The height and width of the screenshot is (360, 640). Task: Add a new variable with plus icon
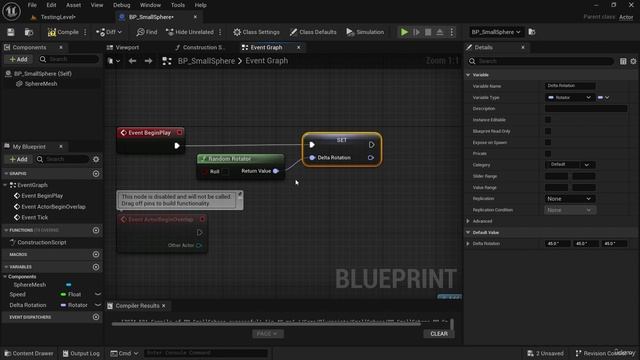[x=96, y=267]
